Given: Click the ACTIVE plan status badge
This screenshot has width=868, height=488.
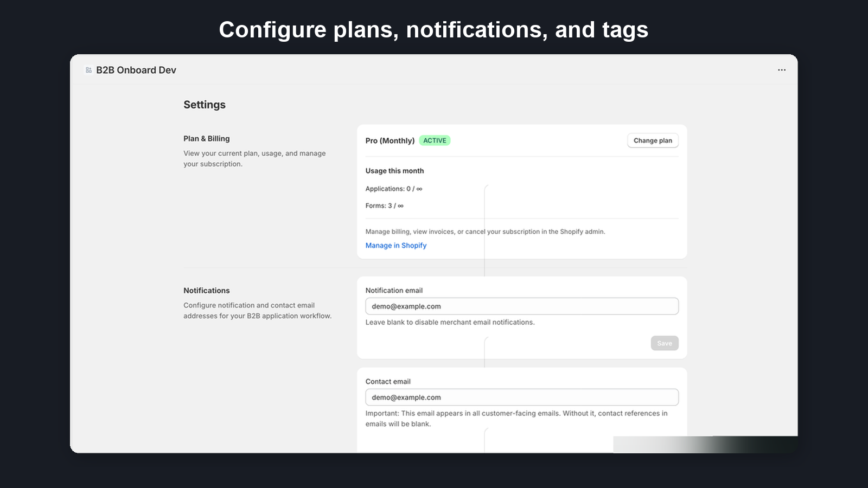Looking at the screenshot, I should pyautogui.click(x=434, y=140).
